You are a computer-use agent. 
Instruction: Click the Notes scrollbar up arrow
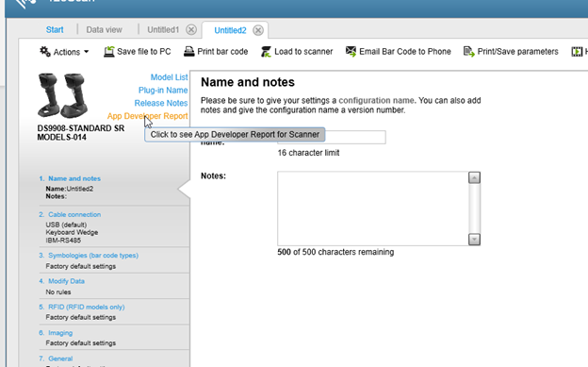[474, 177]
